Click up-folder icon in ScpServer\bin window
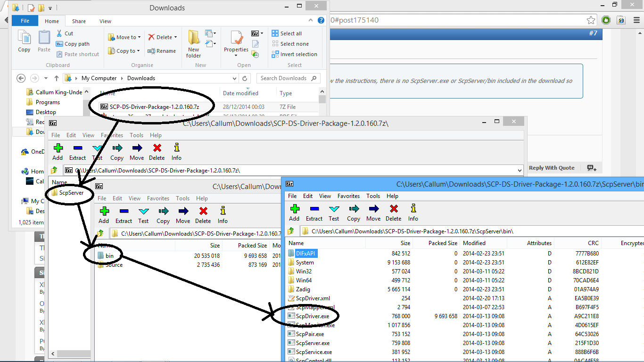The image size is (644, 362). click(291, 231)
